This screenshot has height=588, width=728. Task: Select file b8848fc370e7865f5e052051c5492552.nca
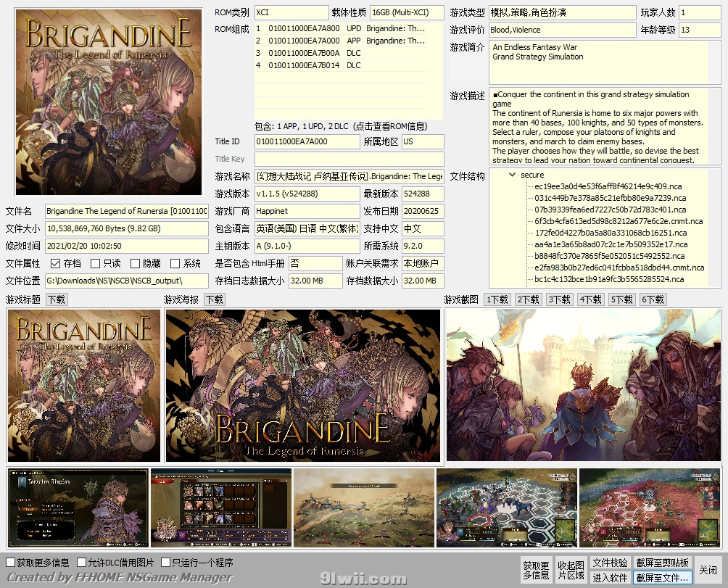[610, 256]
